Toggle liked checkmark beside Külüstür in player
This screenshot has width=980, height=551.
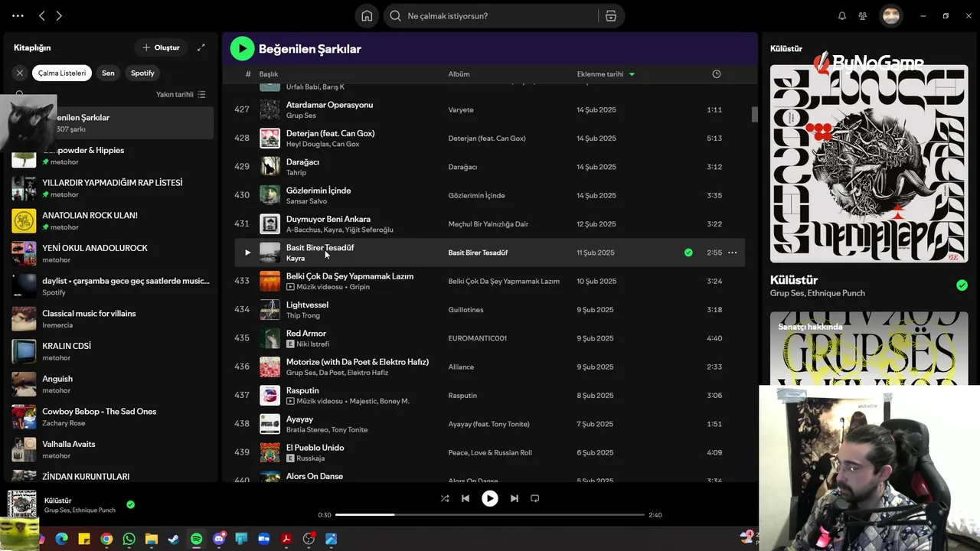coord(131,504)
